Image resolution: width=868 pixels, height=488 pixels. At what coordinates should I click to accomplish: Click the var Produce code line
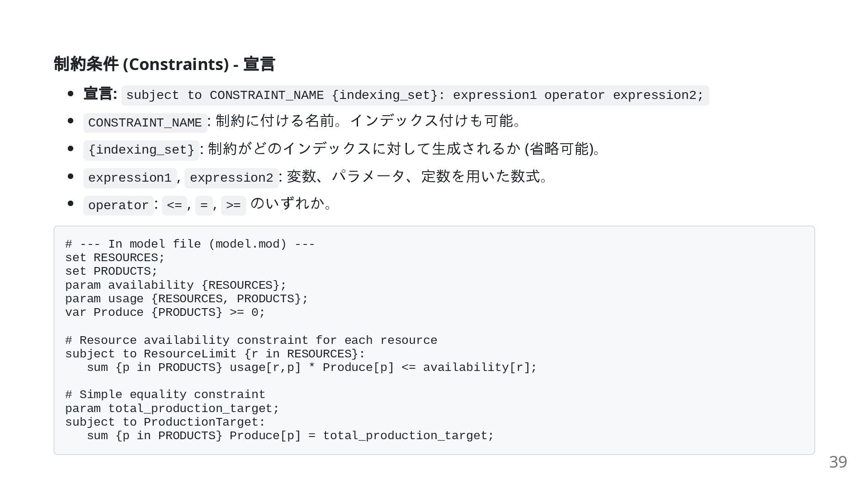tap(165, 313)
